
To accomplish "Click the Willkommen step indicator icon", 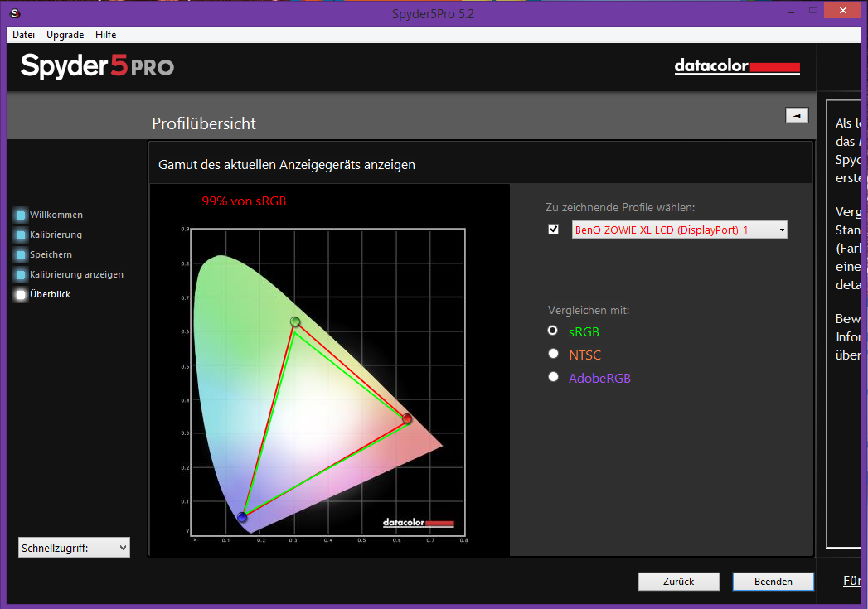I will tap(21, 215).
